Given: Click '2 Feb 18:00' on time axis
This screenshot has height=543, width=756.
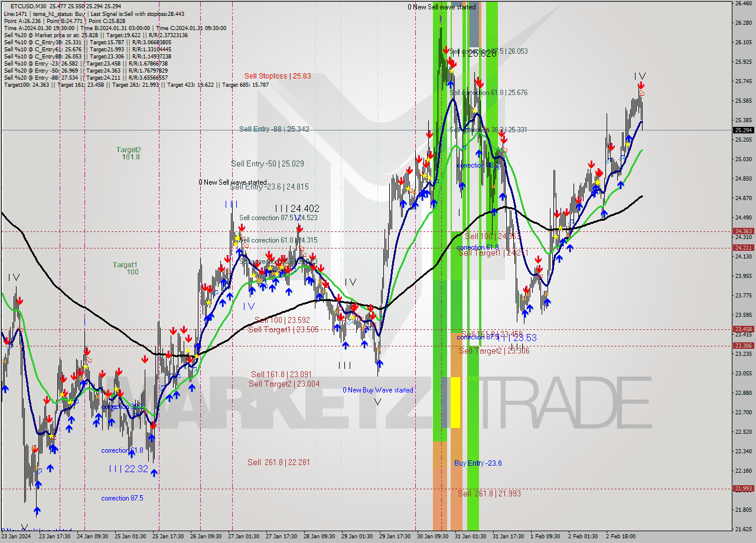Looking at the screenshot, I should point(621,537).
